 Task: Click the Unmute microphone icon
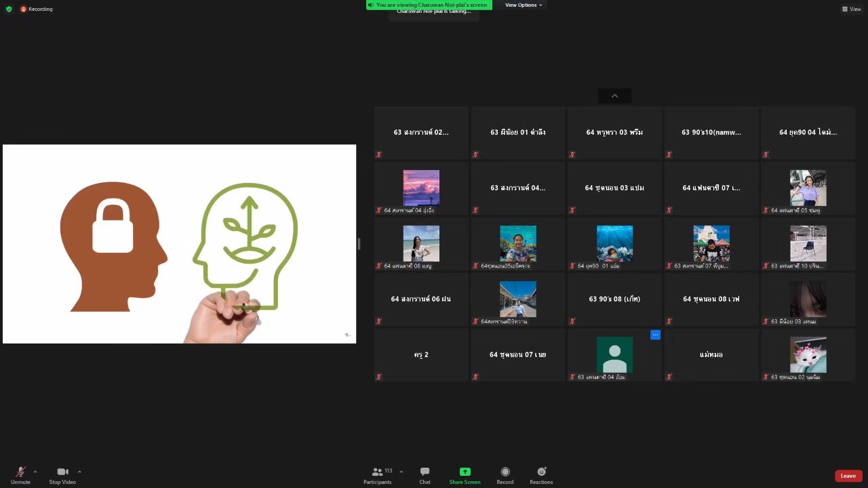[20, 472]
